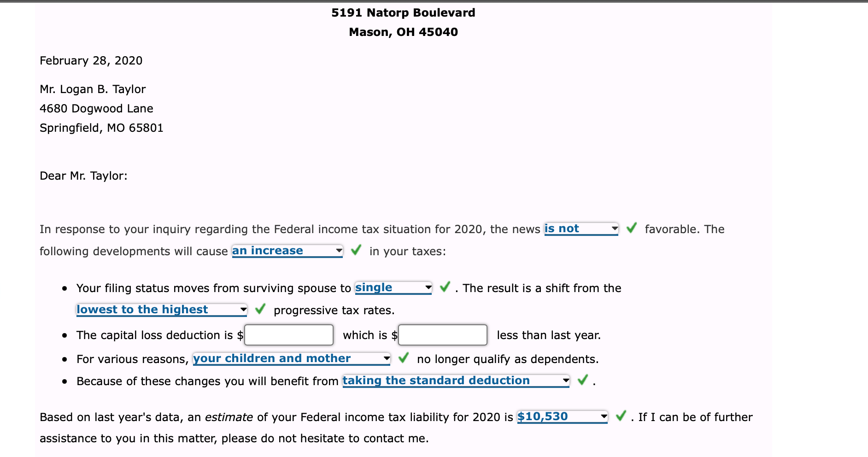868x457 pixels.
Task: Expand the "single" filing status dropdown
Action: point(393,288)
